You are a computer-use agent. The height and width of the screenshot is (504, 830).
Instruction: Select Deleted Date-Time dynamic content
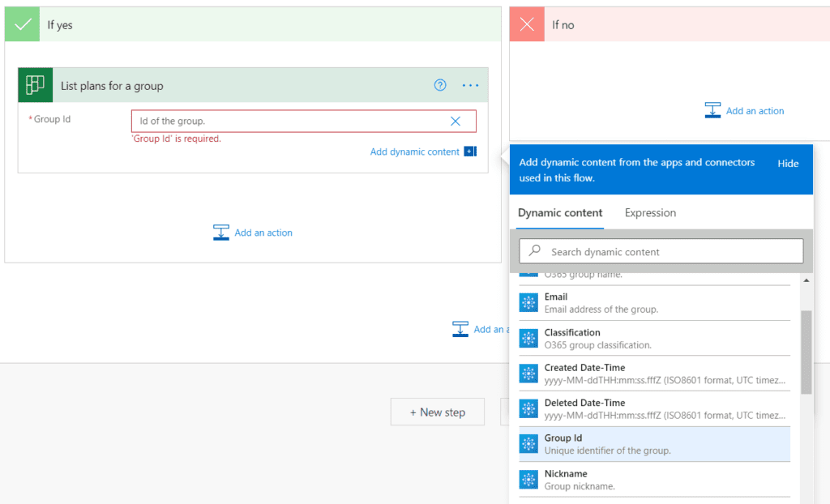pos(654,408)
